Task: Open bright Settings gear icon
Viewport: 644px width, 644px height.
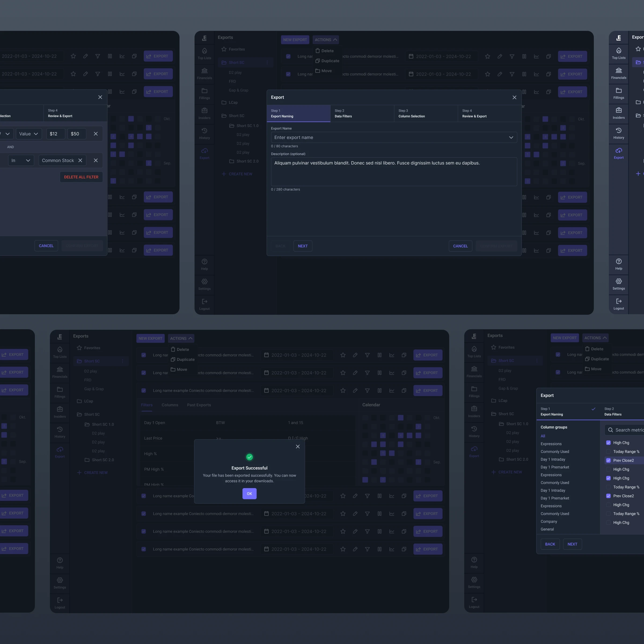Action: [x=618, y=281]
